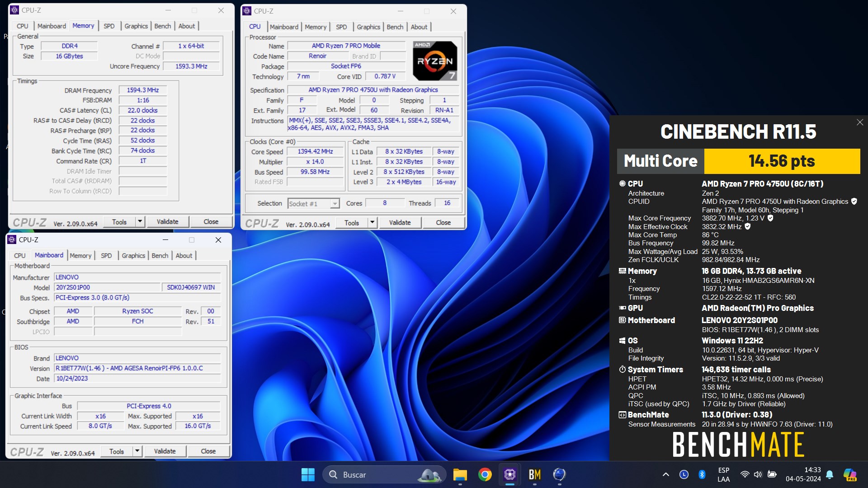Open ESP LAA language indicator
Screen dimensions: 868x488
point(723,474)
